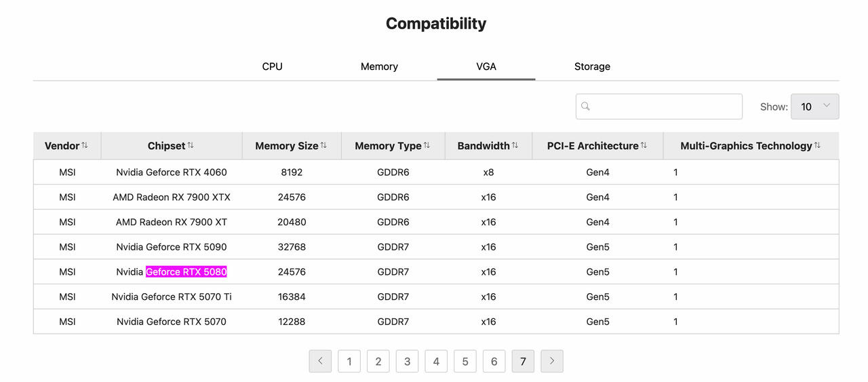Click Memory Size sort arrows icon
The height and width of the screenshot is (382, 868).
click(x=323, y=146)
